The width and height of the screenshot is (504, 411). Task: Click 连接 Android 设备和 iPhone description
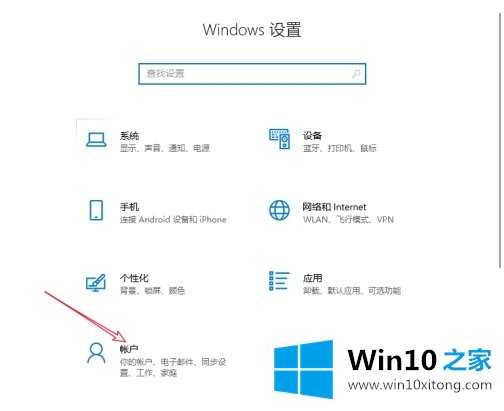point(173,219)
